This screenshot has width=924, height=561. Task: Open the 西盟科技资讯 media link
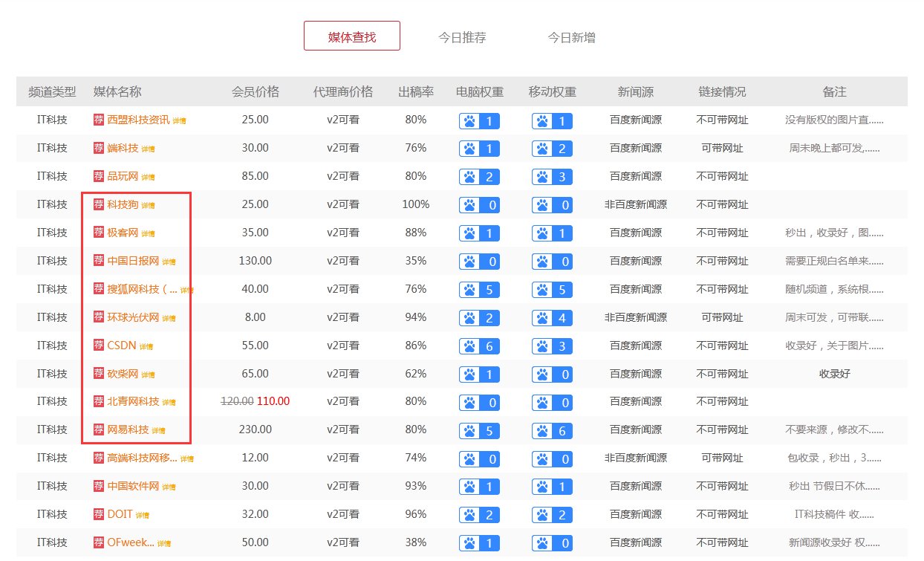click(x=138, y=119)
